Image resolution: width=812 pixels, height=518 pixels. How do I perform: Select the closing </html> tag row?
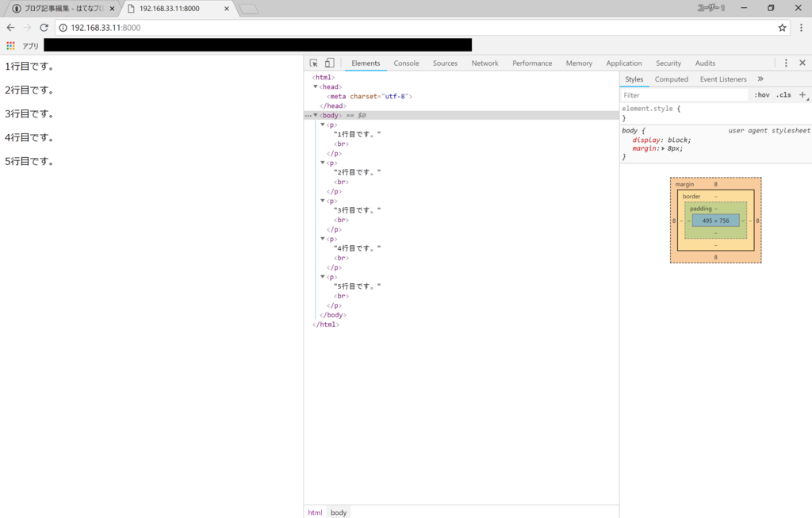tap(326, 324)
